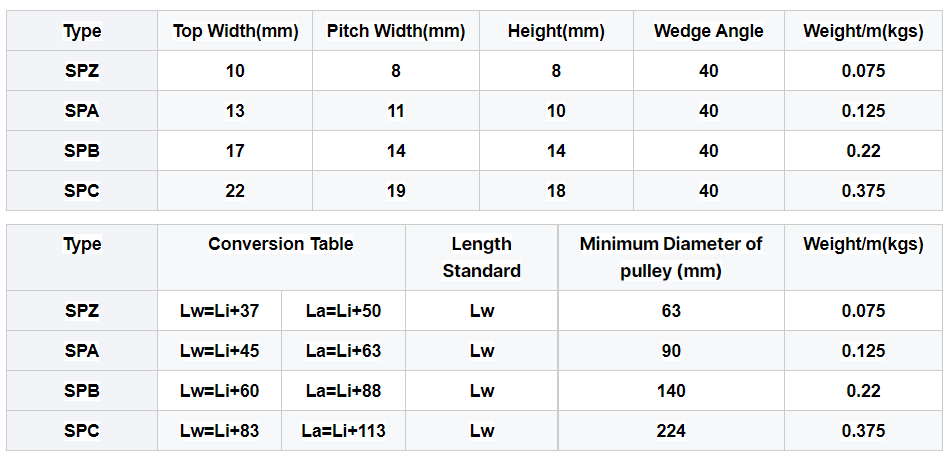Click the La=Li+50 cell
Viewport: 949px width, 455px height.
click(x=343, y=310)
